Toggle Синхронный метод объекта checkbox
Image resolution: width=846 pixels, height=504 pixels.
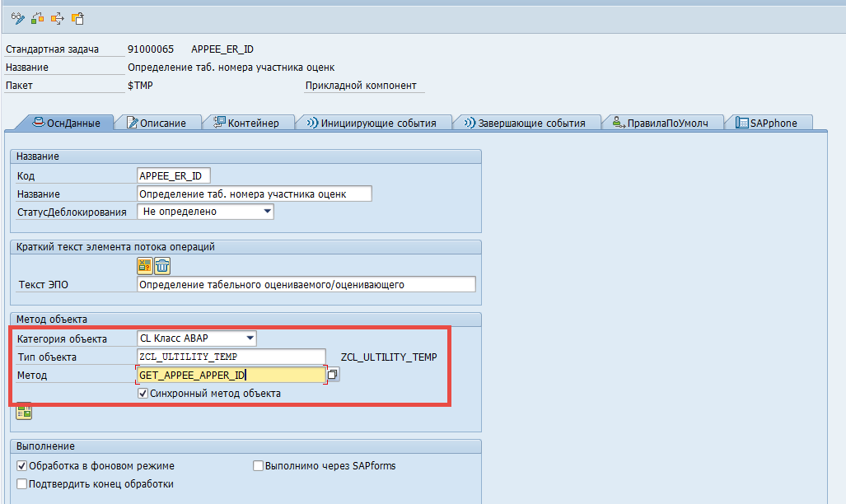[143, 393]
